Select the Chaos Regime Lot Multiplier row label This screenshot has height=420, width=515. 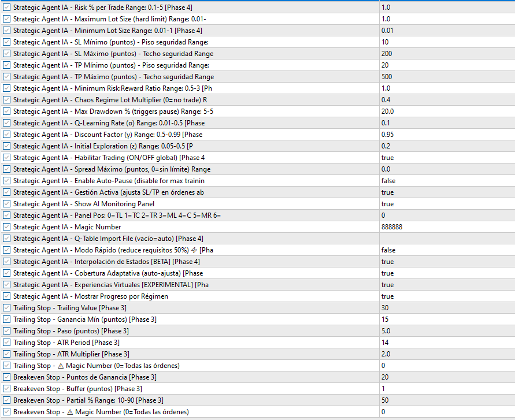(110, 100)
